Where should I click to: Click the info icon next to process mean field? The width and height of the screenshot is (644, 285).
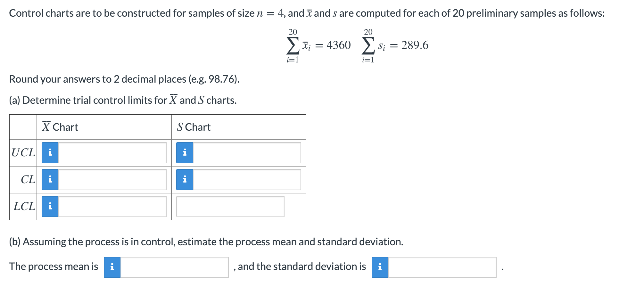tap(112, 266)
